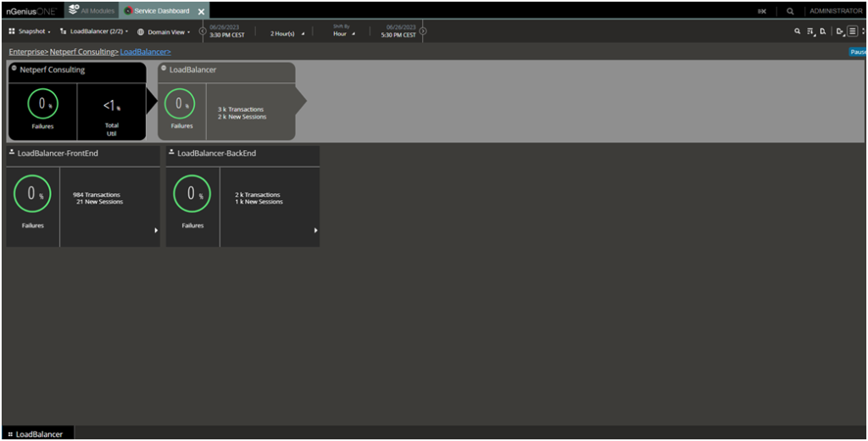This screenshot has width=868, height=441.
Task: Click 984 Transactions text
Action: click(x=97, y=195)
